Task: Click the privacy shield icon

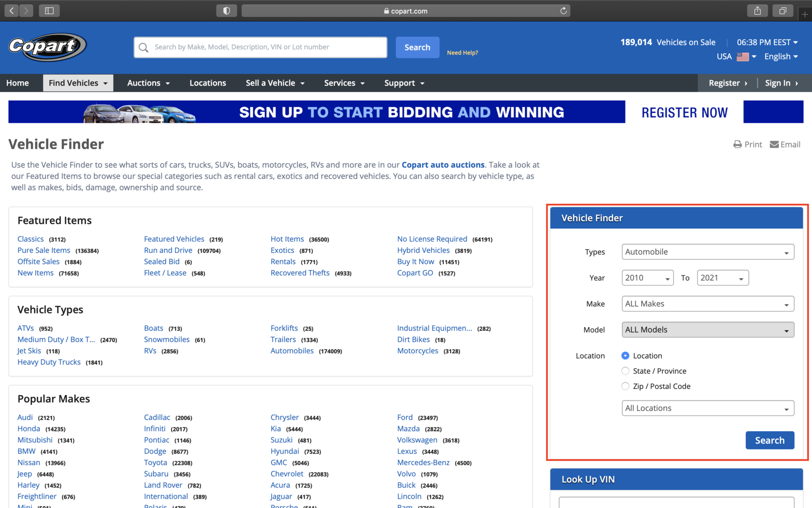Action: (x=226, y=11)
